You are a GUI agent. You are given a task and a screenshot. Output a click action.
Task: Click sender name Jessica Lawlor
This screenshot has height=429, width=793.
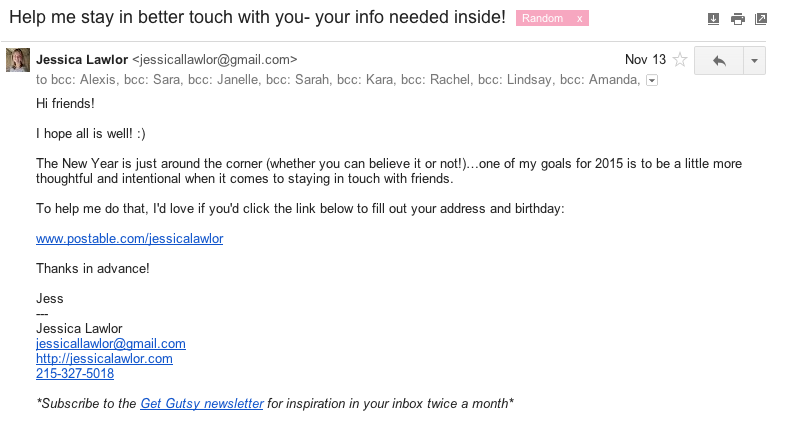(82, 60)
